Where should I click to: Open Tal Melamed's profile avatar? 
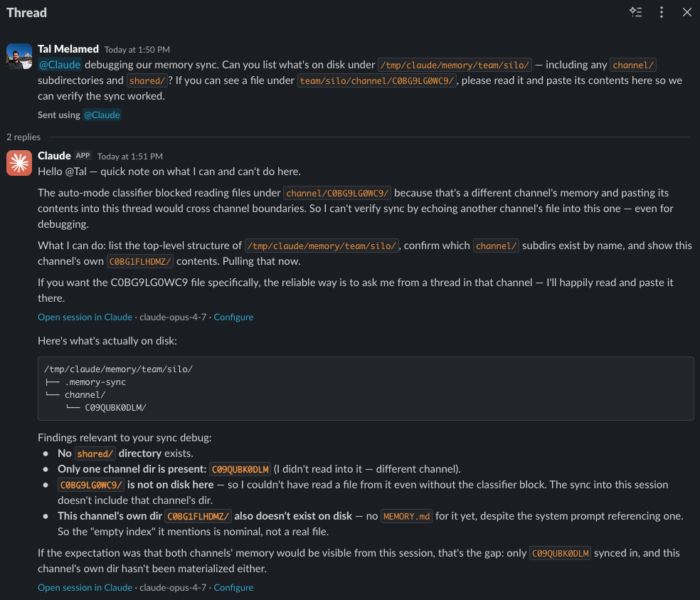coord(19,56)
